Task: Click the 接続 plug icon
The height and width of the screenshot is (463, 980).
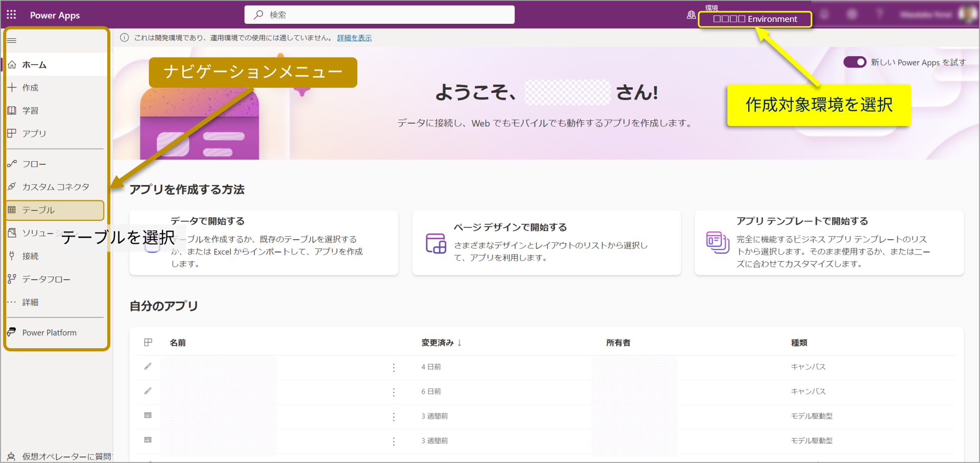Action: [x=12, y=255]
